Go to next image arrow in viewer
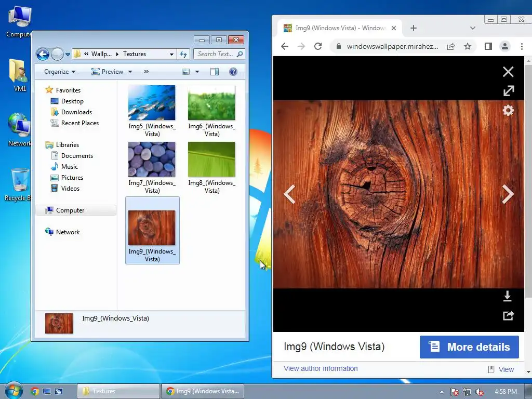 coord(508,194)
